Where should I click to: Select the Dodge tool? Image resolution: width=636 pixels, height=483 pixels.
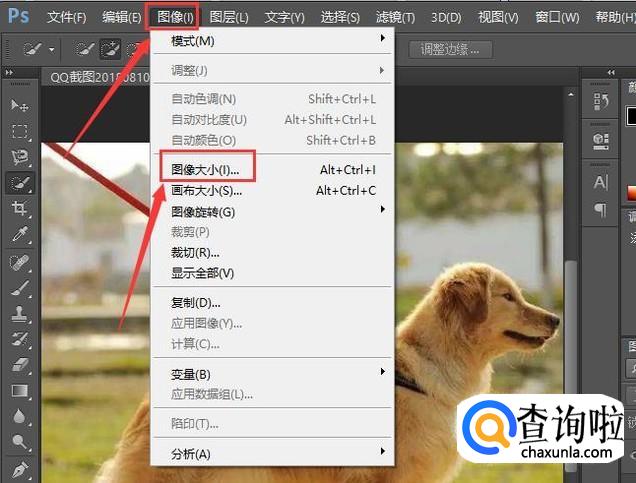point(19,442)
